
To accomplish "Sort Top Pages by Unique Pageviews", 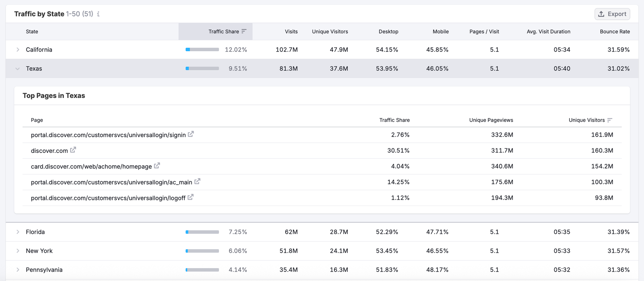I will [491, 120].
